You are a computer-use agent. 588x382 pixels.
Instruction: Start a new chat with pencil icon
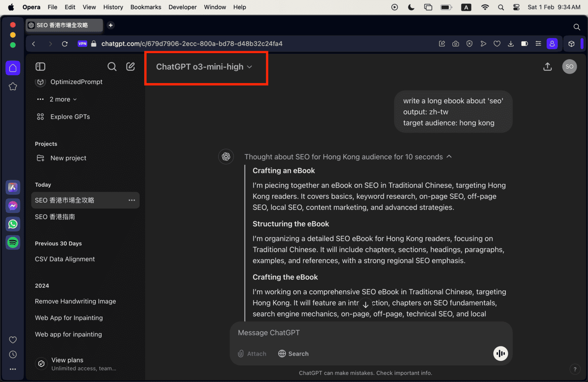pos(131,67)
